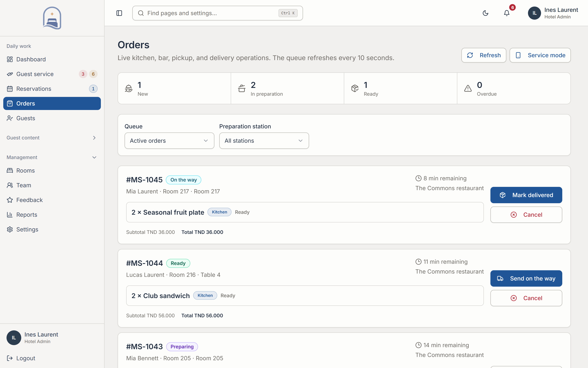
Task: Go to Guest service page
Action: [52, 74]
